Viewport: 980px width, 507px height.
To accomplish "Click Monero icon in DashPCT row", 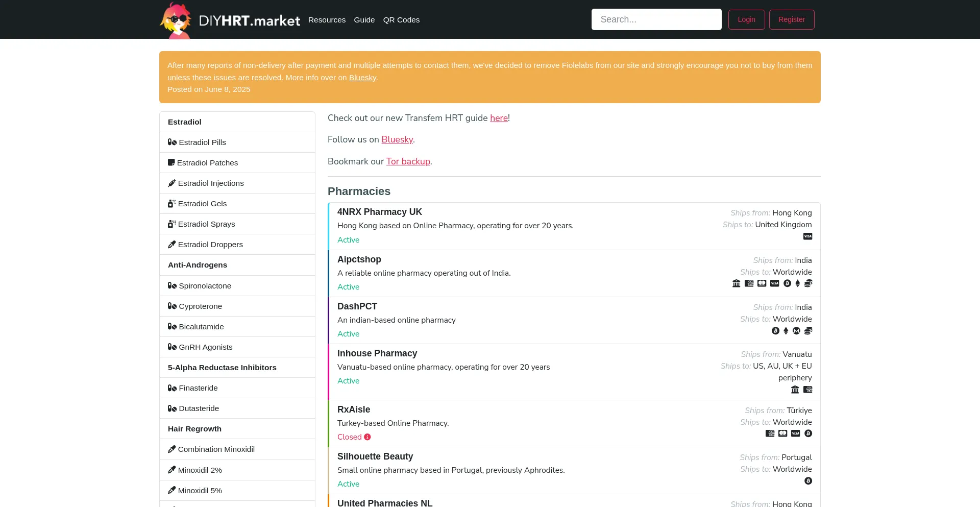I will coord(796,331).
